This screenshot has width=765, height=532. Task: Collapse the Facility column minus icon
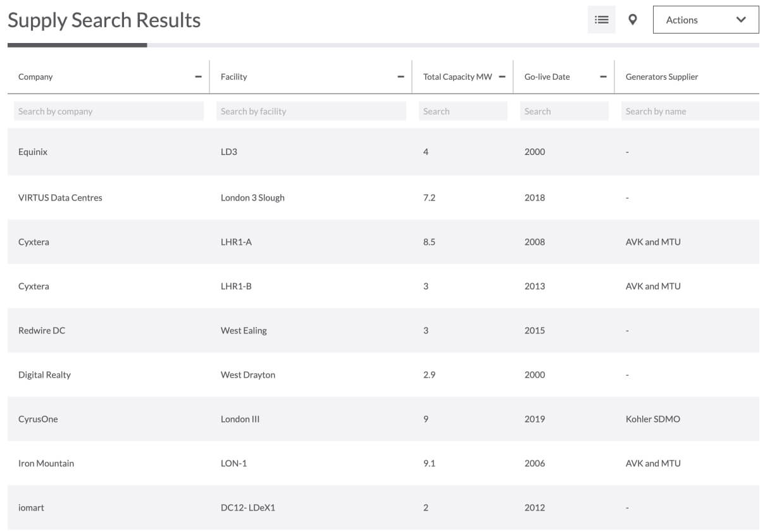[x=401, y=77]
